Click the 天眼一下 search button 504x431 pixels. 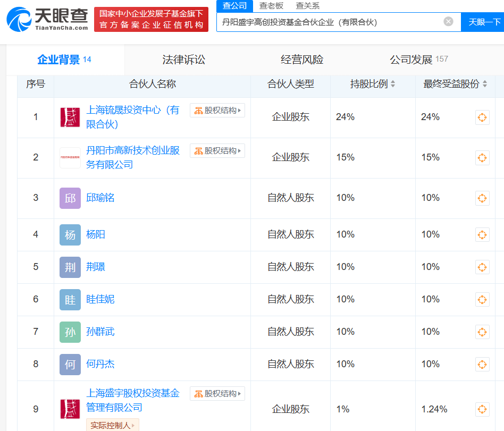(x=482, y=22)
